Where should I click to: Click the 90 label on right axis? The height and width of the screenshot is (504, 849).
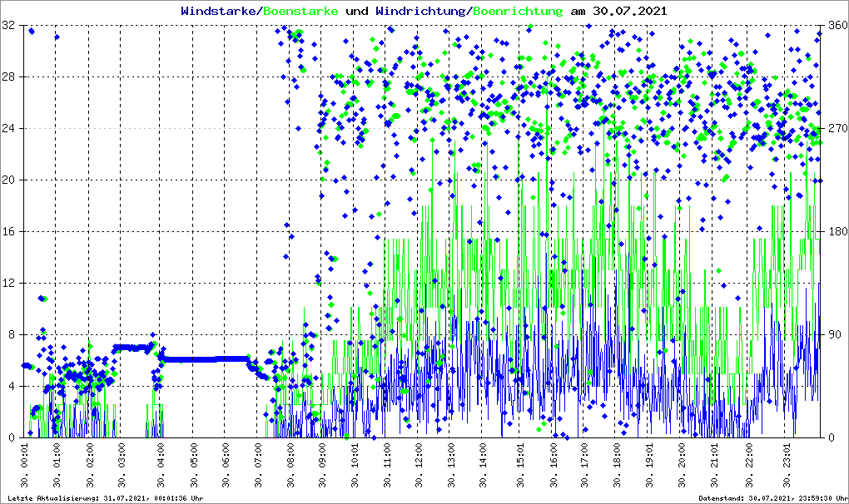click(x=832, y=335)
